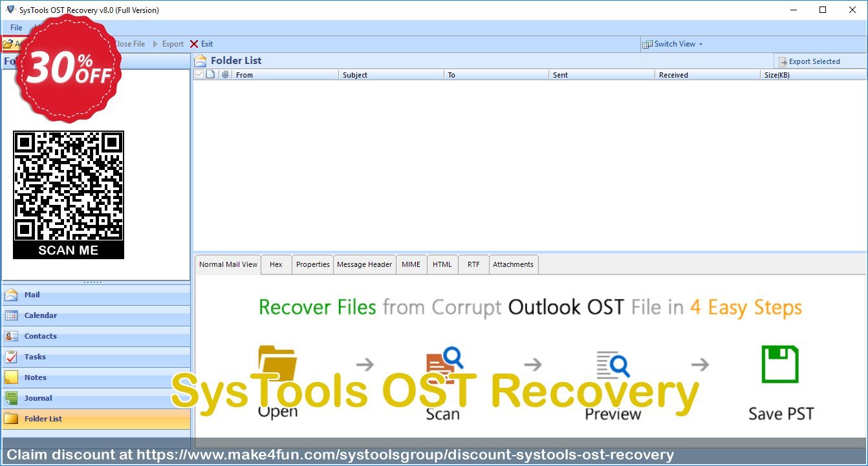Sort by the Size(KB) column header
Viewport: 868px width, 466px height.
tap(814, 75)
